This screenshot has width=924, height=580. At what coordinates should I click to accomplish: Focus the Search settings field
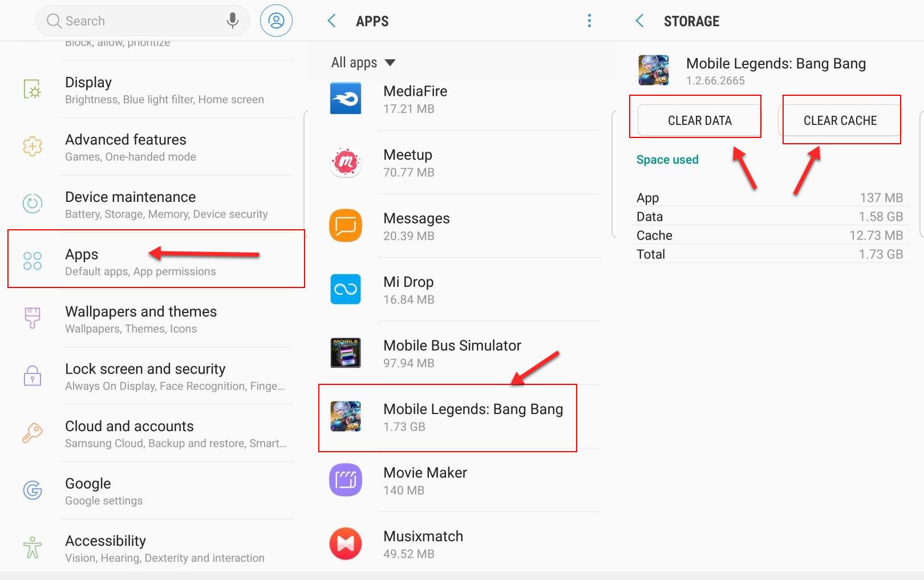(143, 21)
